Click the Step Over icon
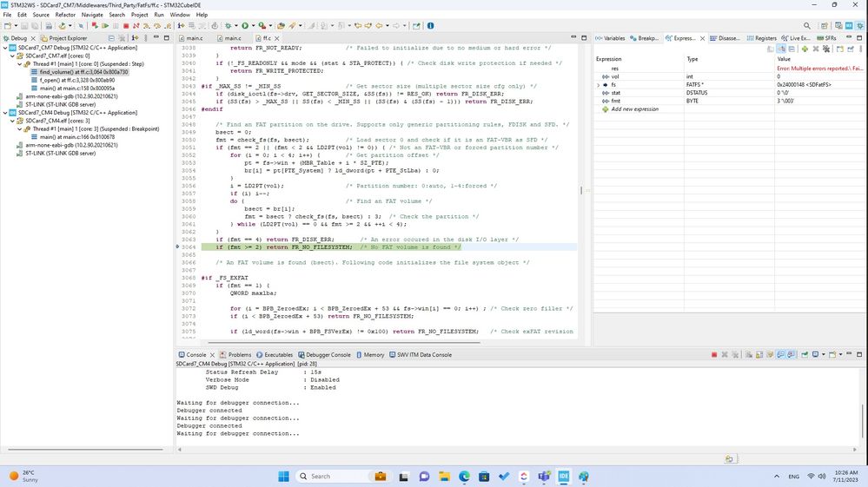868x487 pixels. pos(156,25)
